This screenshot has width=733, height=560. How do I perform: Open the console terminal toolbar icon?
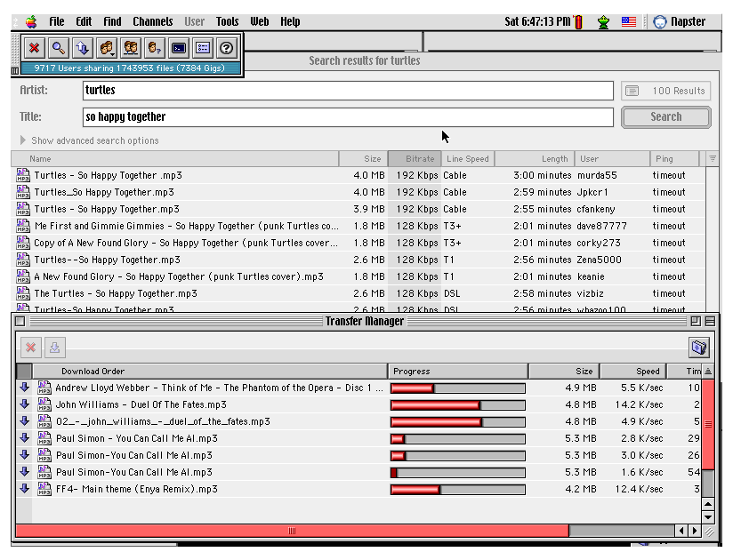pyautogui.click(x=179, y=48)
